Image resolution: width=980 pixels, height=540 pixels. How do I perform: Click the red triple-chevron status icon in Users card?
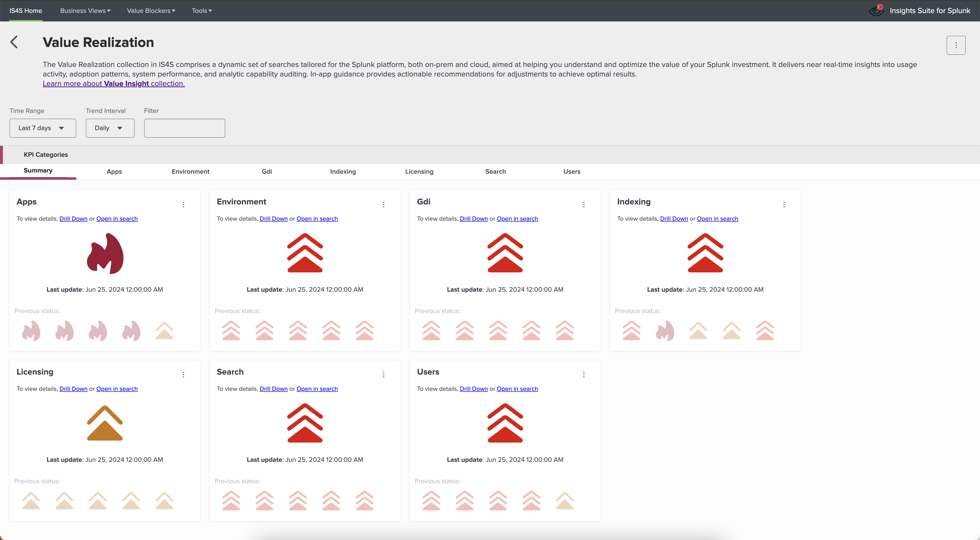point(505,423)
